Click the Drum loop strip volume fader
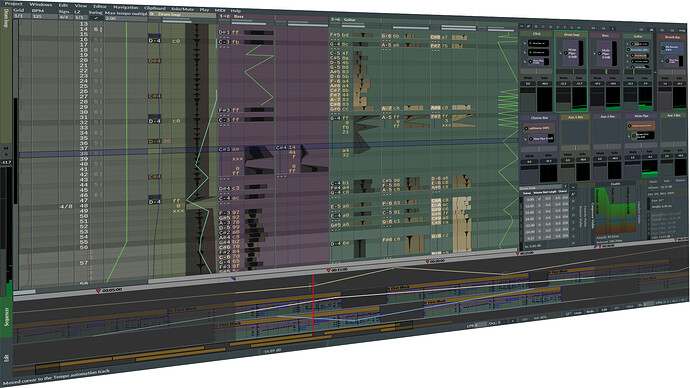Screen dimensions: 690x388 [563, 99]
